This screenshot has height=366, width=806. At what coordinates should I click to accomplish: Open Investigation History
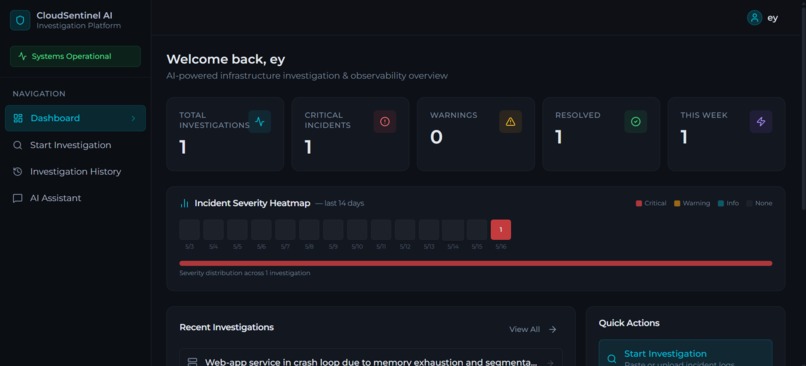coord(75,172)
